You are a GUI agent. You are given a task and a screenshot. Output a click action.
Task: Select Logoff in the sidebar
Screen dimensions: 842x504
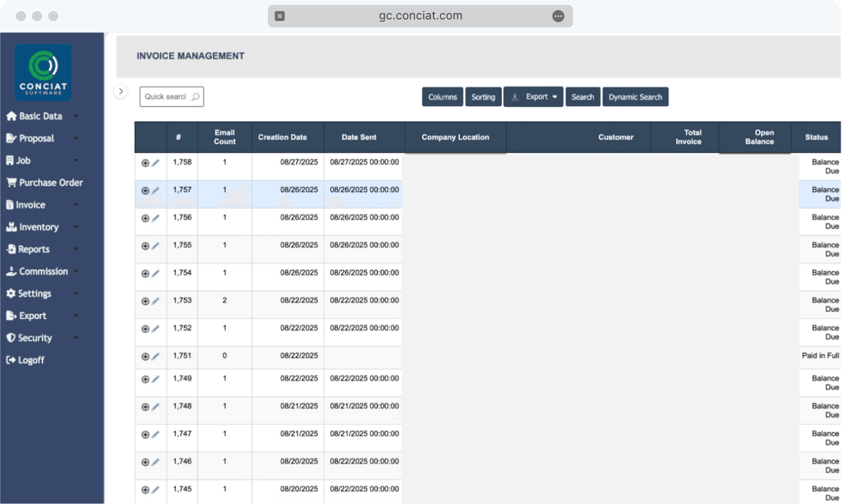(x=25, y=360)
